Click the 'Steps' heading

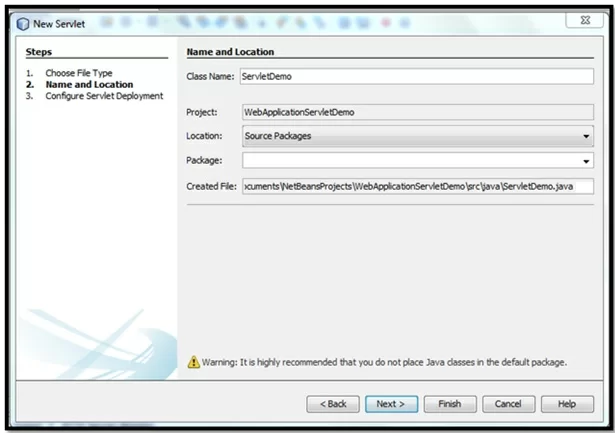39,52
